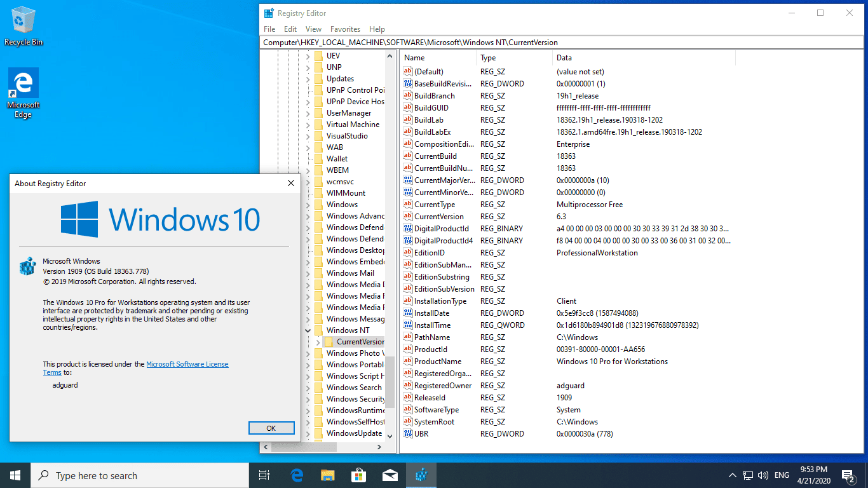Open the Microsoft Edge desktop shortcut
Viewport: 868px width, 488px height.
coord(24,93)
